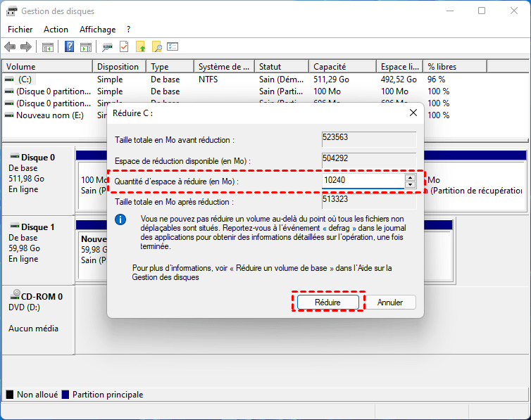Click the shrink amount field showing 10240
Image resolution: width=531 pixels, height=420 pixels.
point(362,181)
